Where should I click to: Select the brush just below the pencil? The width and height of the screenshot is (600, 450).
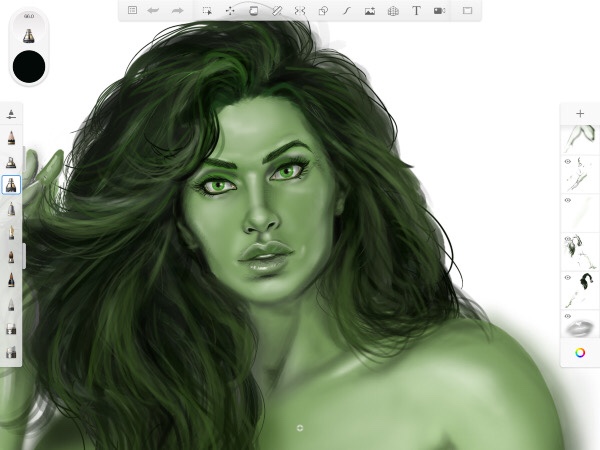pyautogui.click(x=11, y=162)
